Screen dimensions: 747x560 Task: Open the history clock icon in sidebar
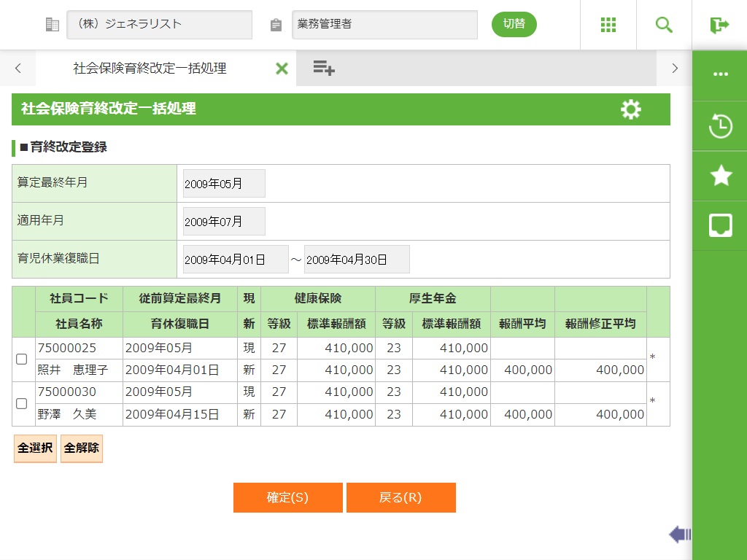720,126
